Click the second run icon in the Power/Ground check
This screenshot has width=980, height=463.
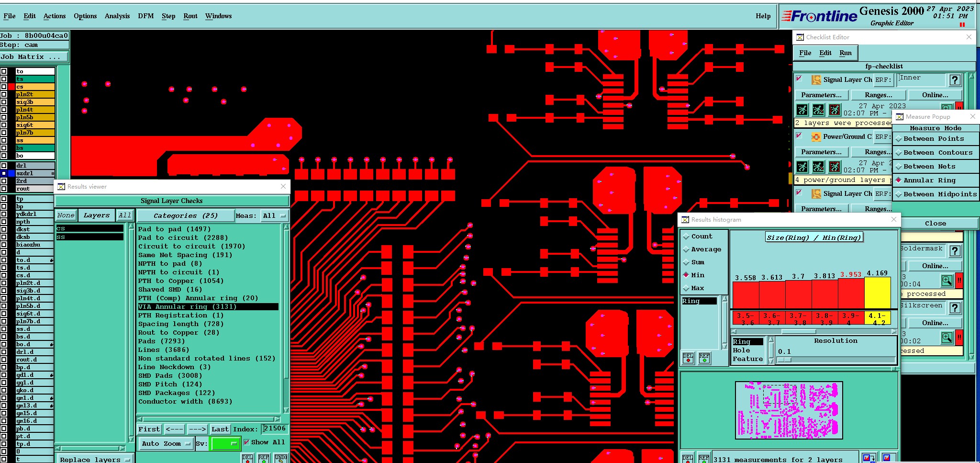(x=818, y=167)
